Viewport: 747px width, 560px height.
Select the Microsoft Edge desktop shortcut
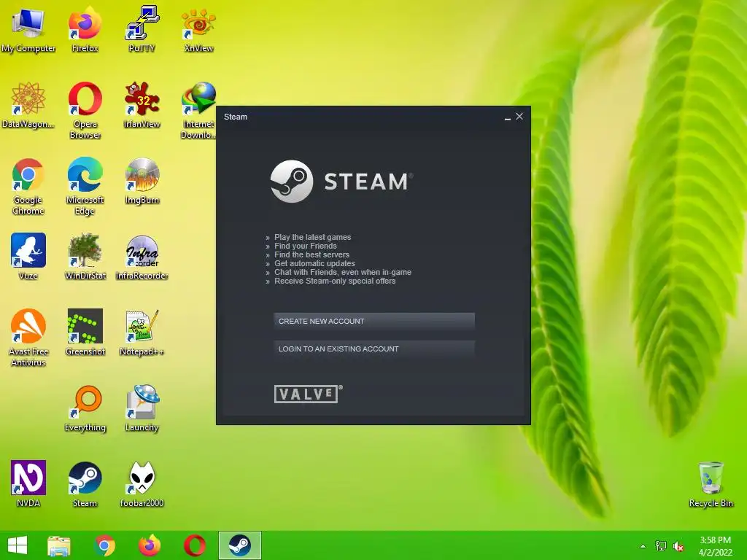pos(85,187)
